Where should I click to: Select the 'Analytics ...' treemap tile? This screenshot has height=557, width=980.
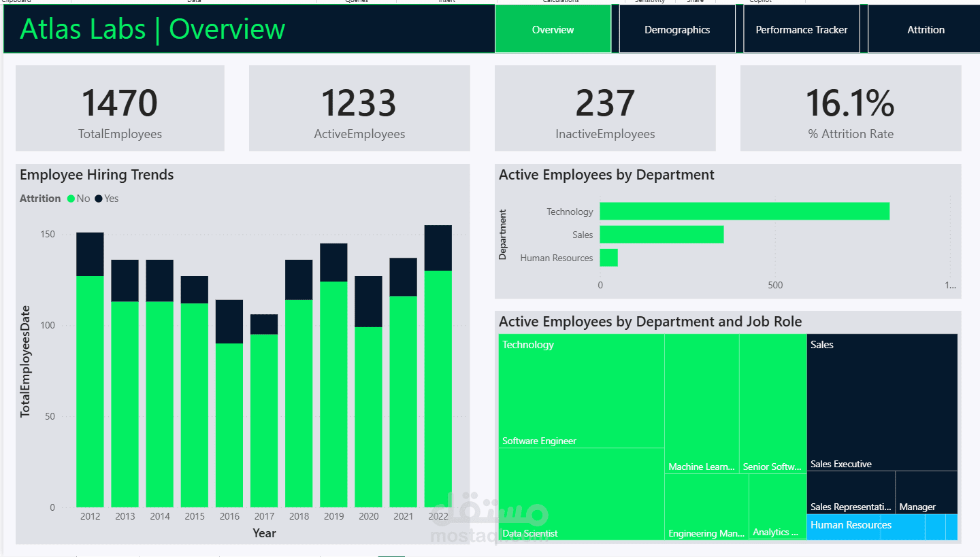(778, 507)
